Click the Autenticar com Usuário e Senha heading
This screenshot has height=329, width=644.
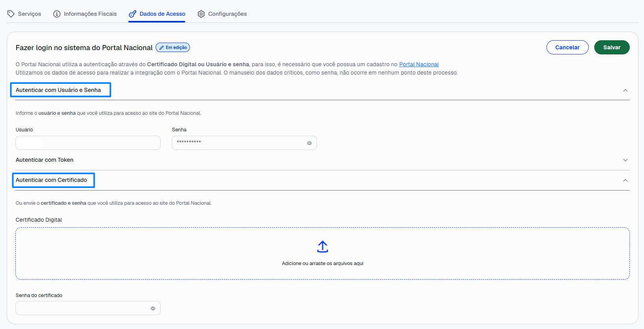point(58,90)
